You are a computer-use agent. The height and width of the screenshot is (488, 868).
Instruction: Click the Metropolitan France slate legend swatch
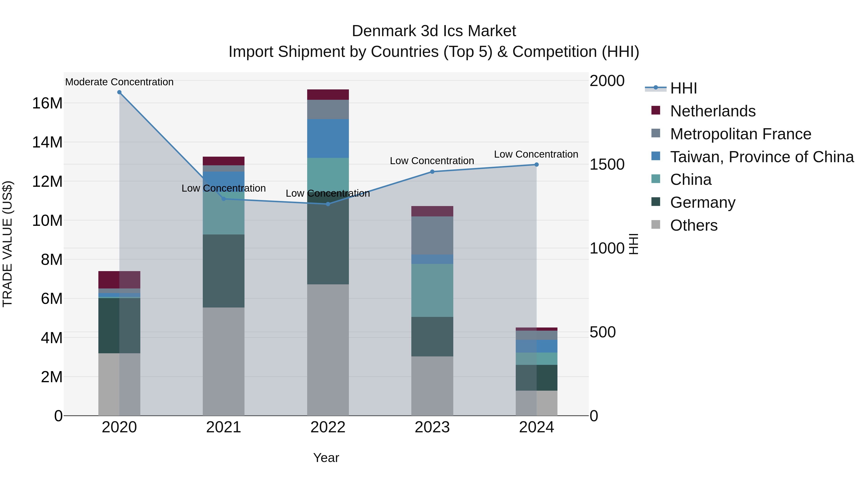[656, 133]
